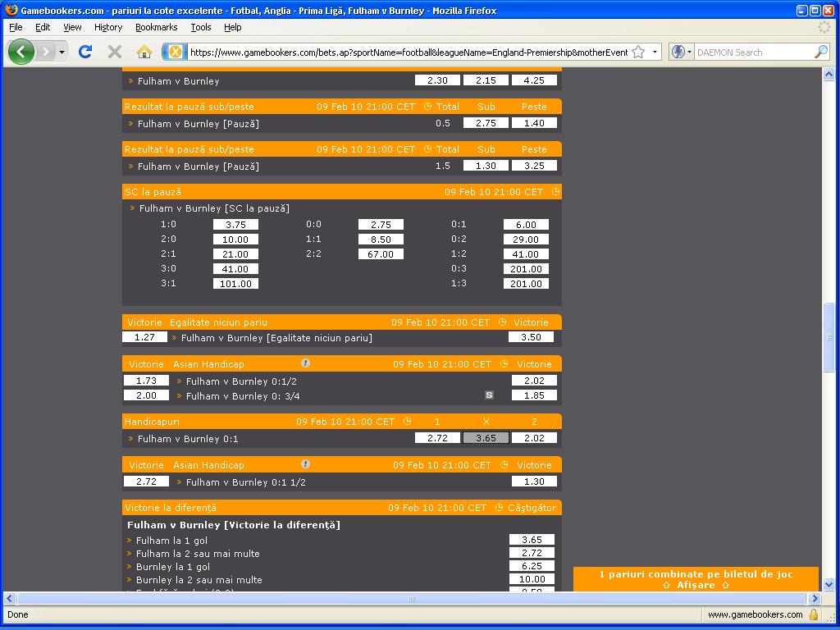
Task: Open the search engine selector dropdown
Action: point(682,52)
